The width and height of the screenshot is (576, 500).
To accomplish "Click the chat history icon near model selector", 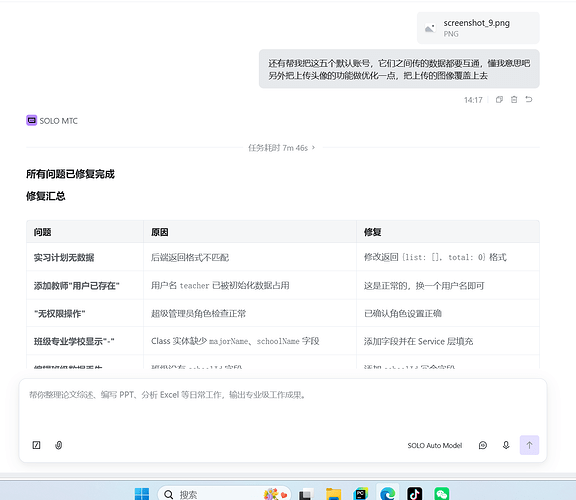I will 483,445.
